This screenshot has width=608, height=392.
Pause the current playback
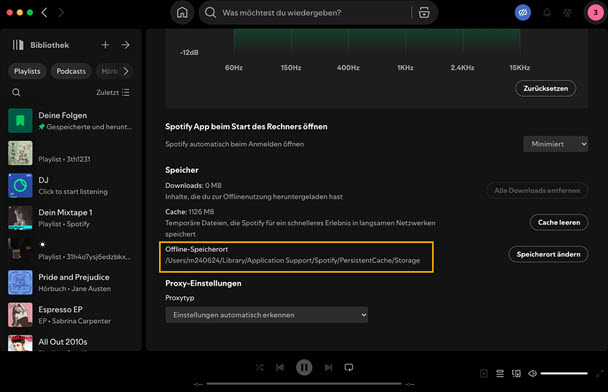coord(304,367)
